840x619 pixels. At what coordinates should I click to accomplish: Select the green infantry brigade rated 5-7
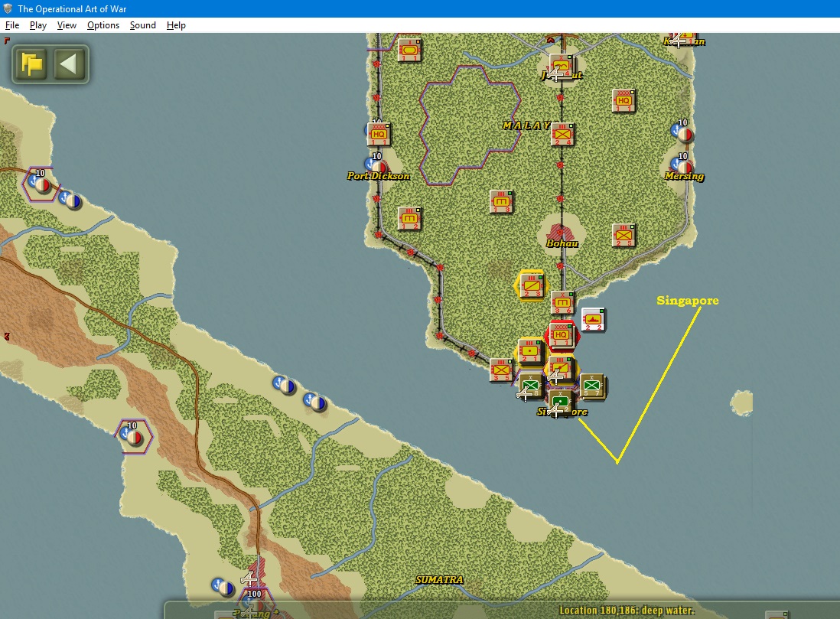click(592, 386)
